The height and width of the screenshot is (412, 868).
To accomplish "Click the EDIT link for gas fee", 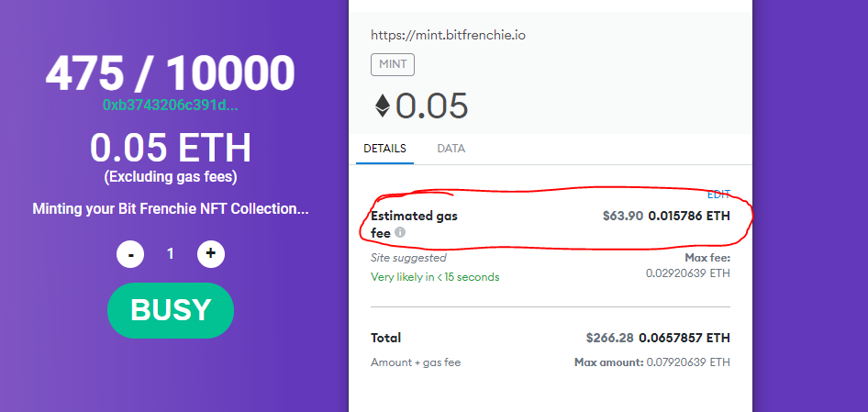I will click(x=718, y=195).
